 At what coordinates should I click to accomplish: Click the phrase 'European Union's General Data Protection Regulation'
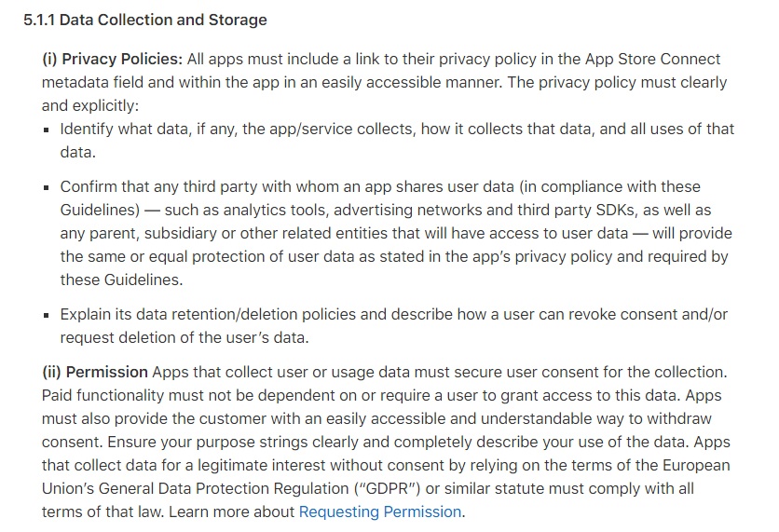[x=386, y=477]
